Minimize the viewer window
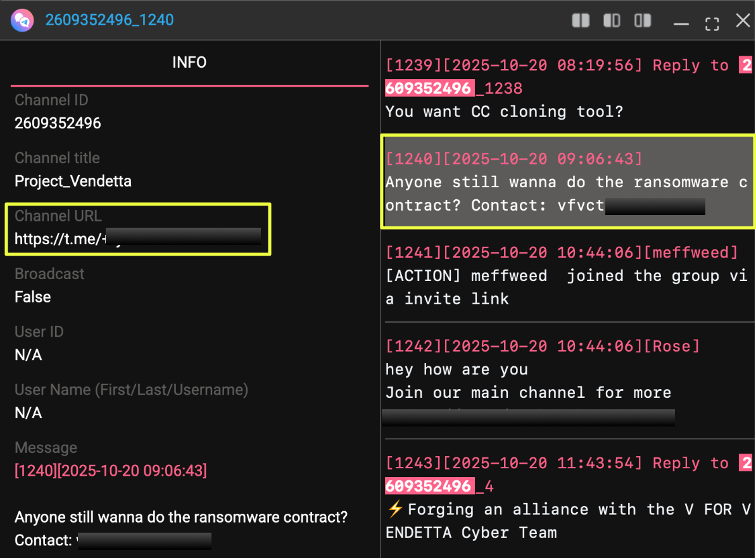This screenshot has width=756, height=558. (x=681, y=23)
